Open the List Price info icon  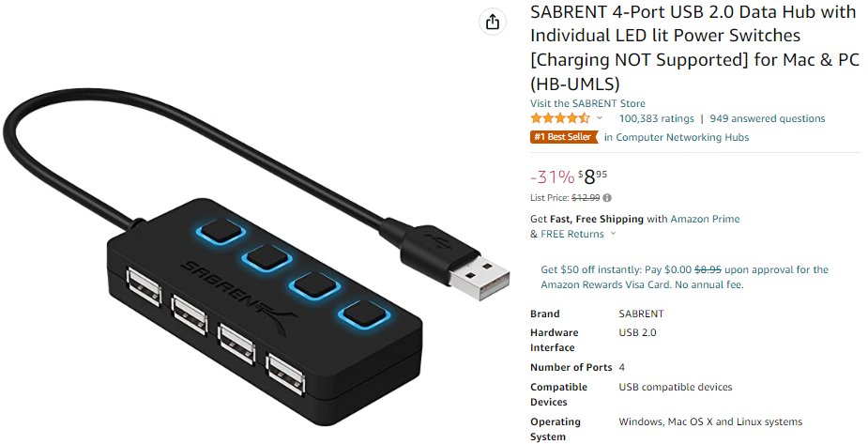click(607, 198)
